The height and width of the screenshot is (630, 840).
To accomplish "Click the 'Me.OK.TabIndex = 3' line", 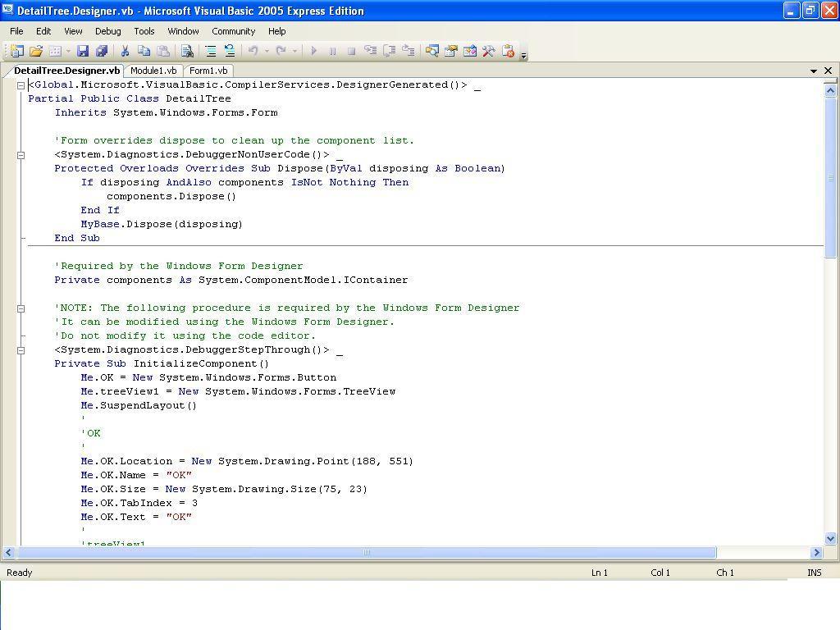I will click(x=139, y=503).
